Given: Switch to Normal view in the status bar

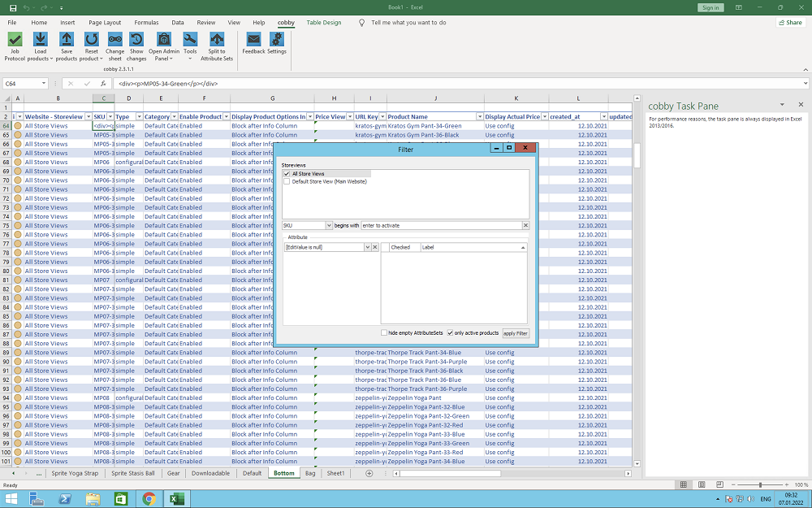Looking at the screenshot, I should coord(683,484).
